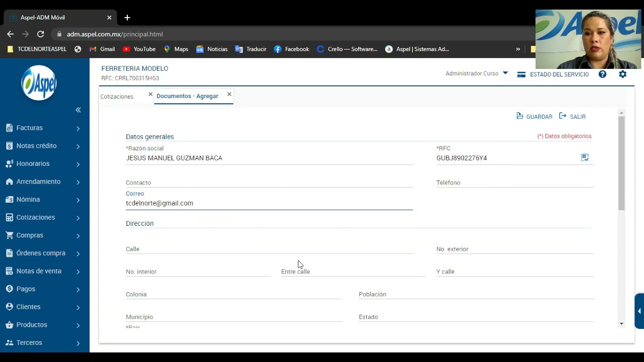Image resolution: width=644 pixels, height=362 pixels.
Task: Close the Documentos - Agregar tab
Action: coord(229,94)
